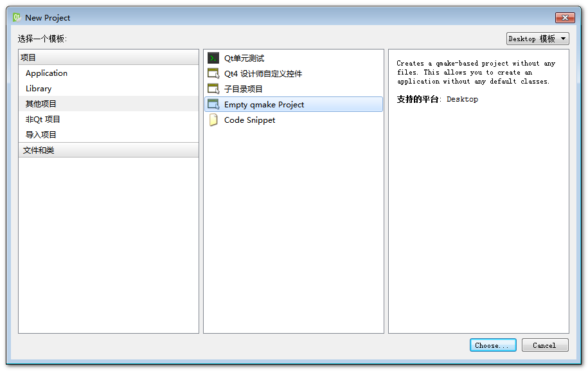Select the Application category
588x371 pixels.
point(109,73)
